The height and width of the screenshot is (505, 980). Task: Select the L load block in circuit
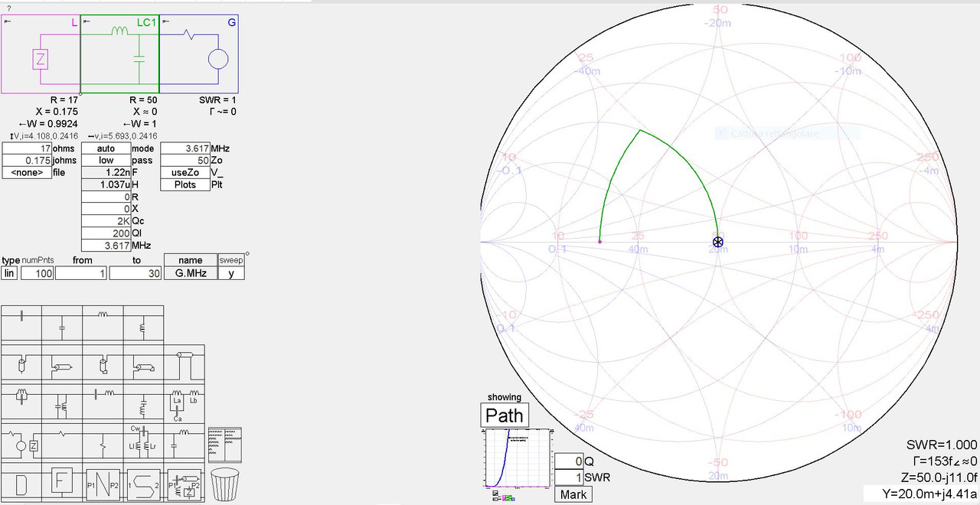coord(41,54)
